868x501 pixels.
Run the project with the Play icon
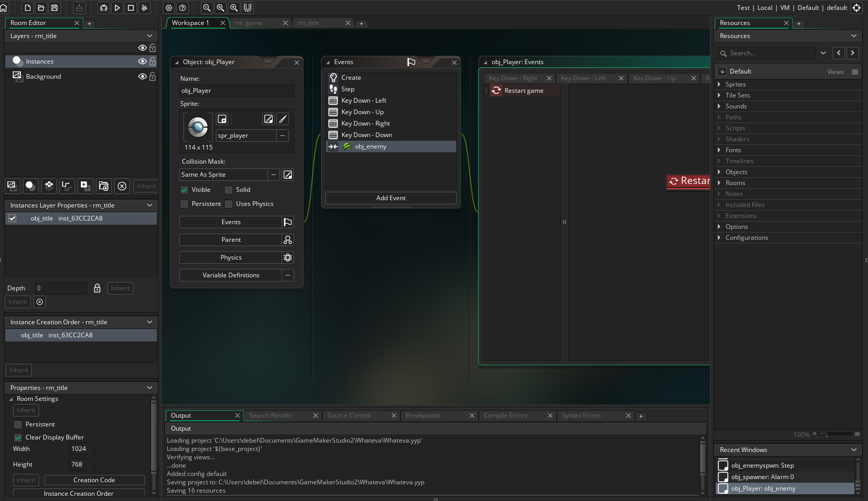117,8
